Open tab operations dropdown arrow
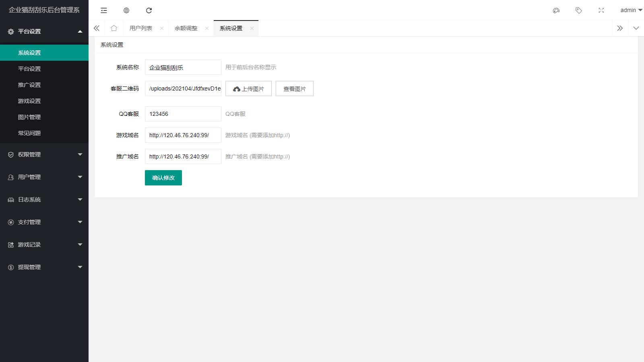This screenshot has width=644, height=362. click(x=636, y=28)
